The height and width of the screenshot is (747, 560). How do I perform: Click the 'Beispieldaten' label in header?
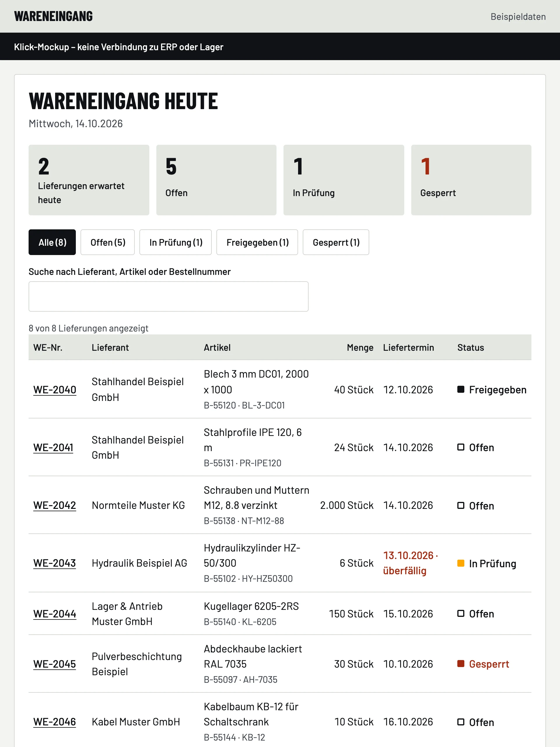(518, 17)
